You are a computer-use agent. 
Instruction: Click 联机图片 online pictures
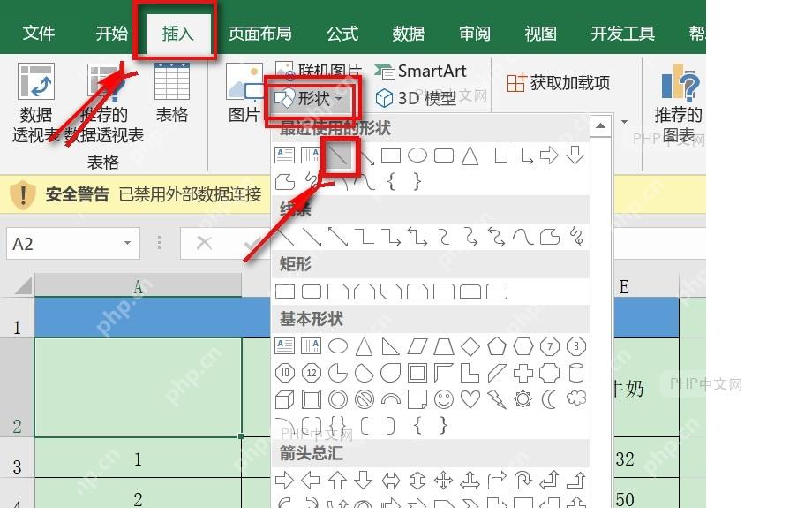pyautogui.click(x=318, y=70)
